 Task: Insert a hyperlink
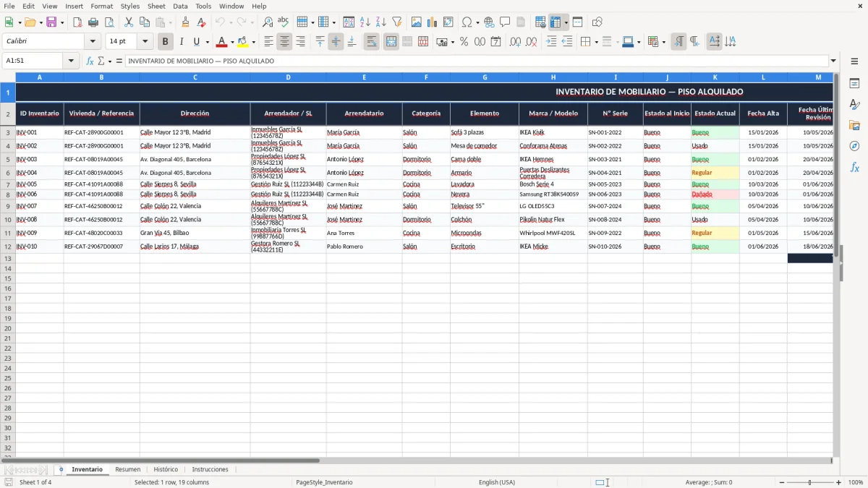pos(489,22)
